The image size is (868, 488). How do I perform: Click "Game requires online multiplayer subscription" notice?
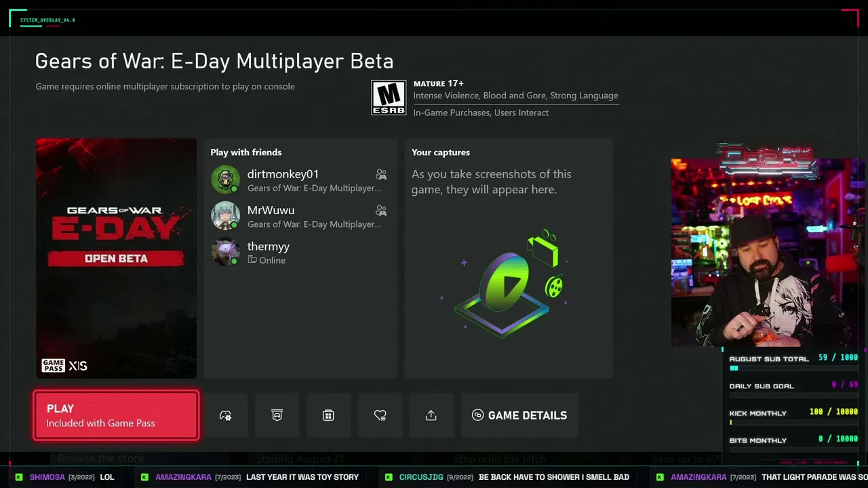[x=165, y=86]
